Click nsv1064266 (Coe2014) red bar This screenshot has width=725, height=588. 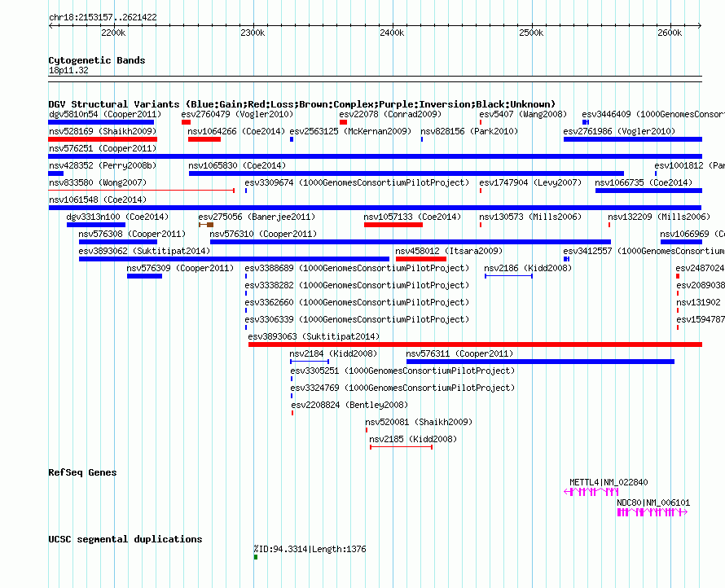pos(204,139)
